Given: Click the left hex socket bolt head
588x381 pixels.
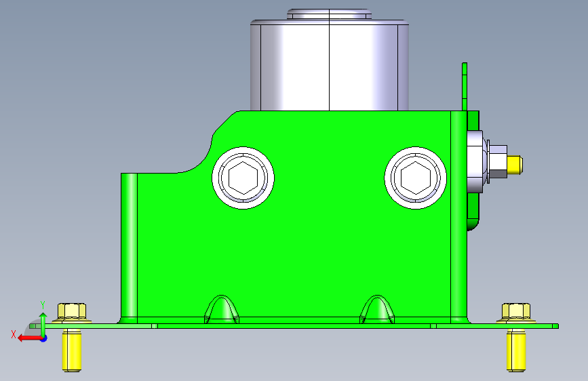Looking at the screenshot, I should (243, 178).
